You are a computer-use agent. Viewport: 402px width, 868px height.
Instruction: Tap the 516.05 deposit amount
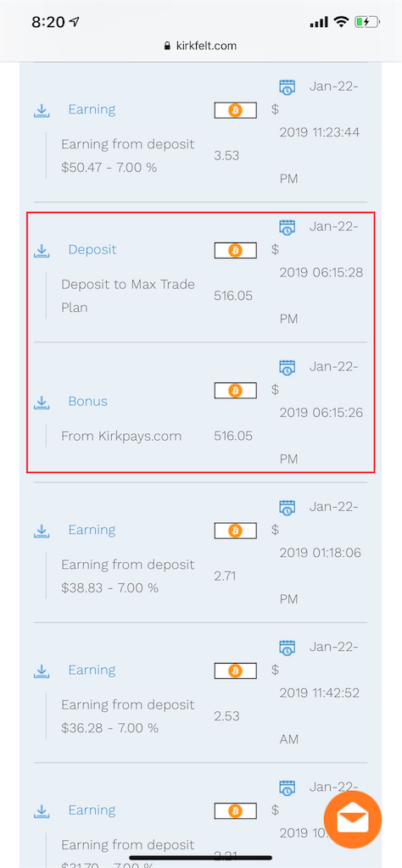point(233,296)
